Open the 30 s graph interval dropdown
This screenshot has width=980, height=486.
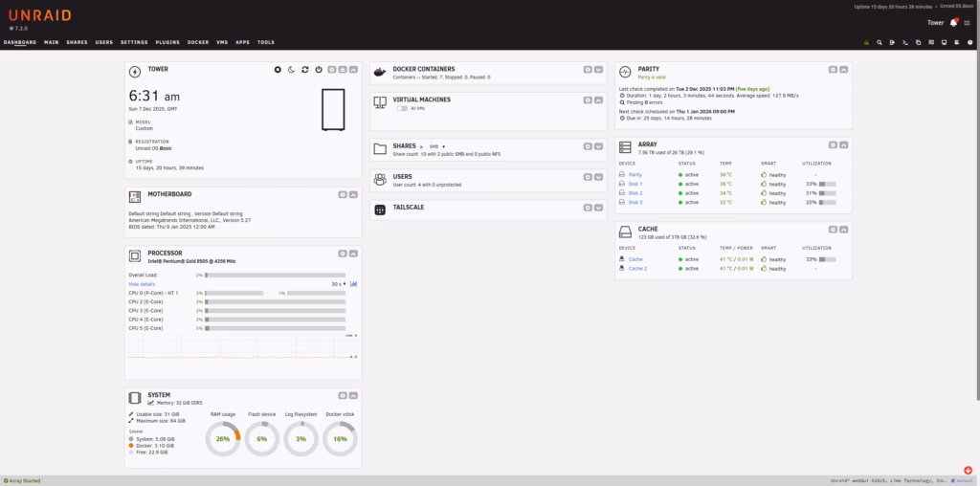(338, 284)
